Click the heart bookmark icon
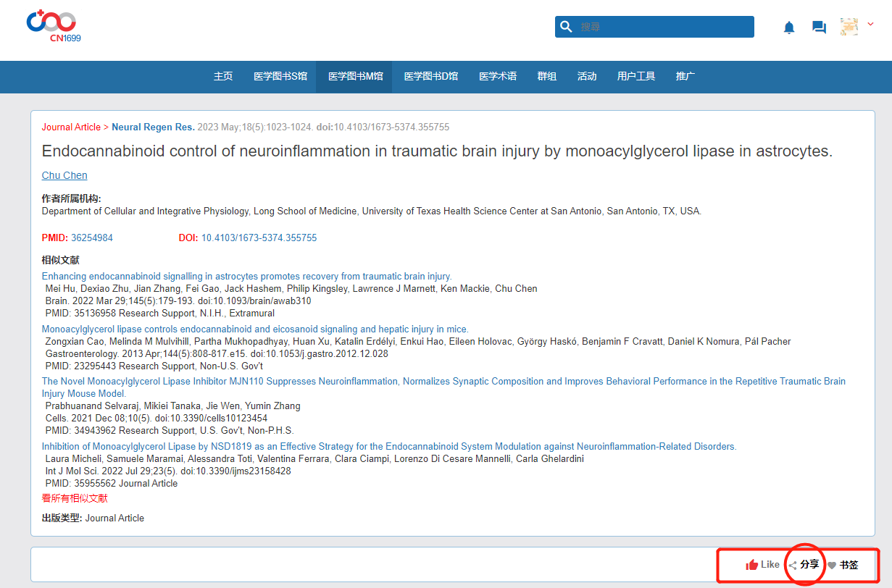This screenshot has height=588, width=892. tap(832, 566)
